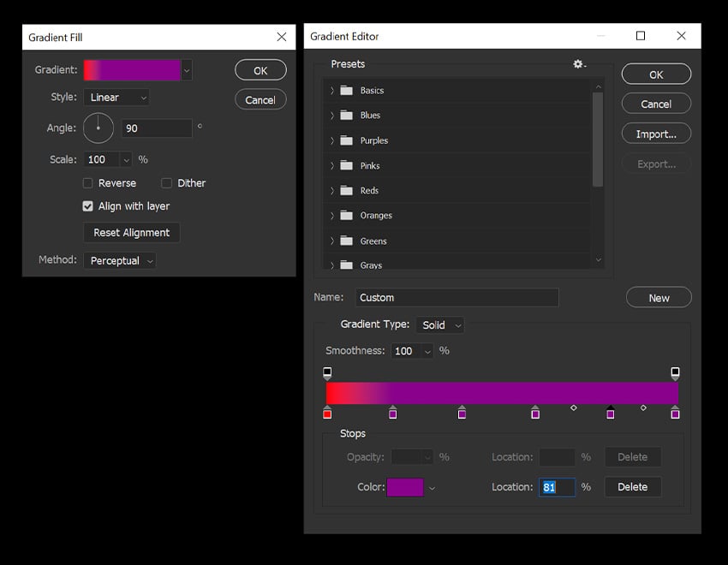Click the Oranges preset folder icon

pyautogui.click(x=347, y=216)
